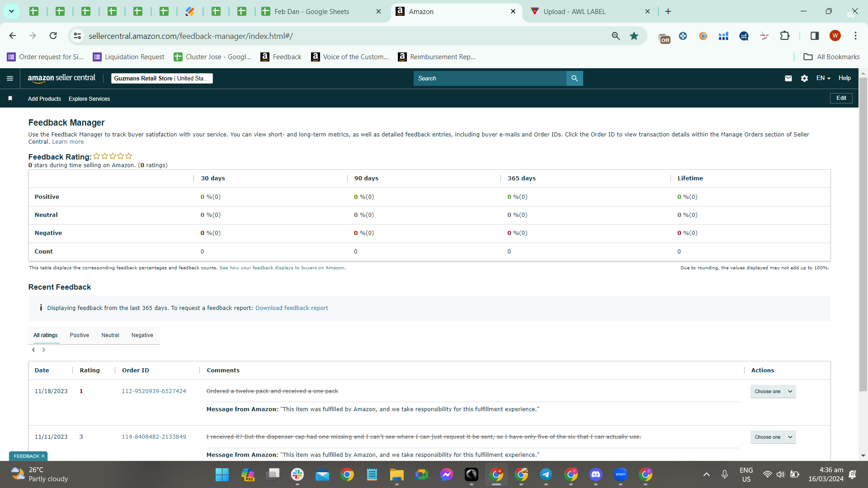The height and width of the screenshot is (488, 868).
Task: Click the Learn more link
Action: point(68,142)
